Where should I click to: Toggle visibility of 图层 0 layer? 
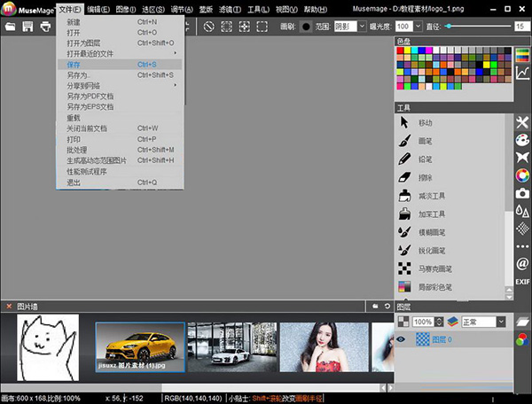pos(402,338)
